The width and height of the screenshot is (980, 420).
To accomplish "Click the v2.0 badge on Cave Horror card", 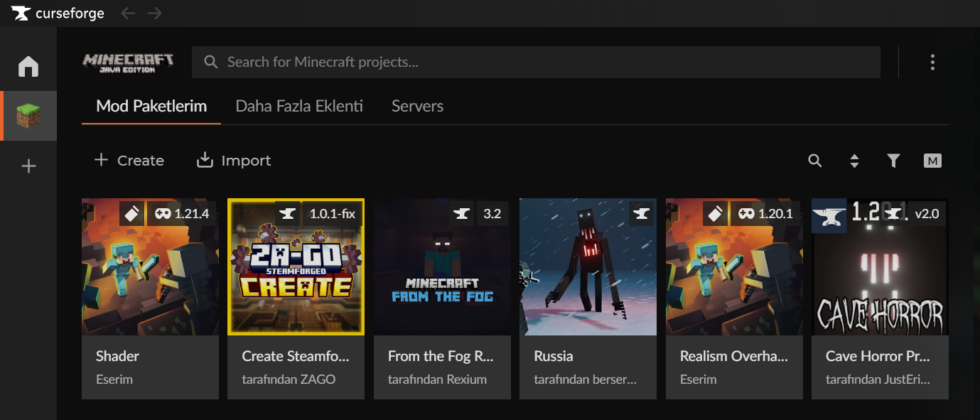I will coord(927,213).
